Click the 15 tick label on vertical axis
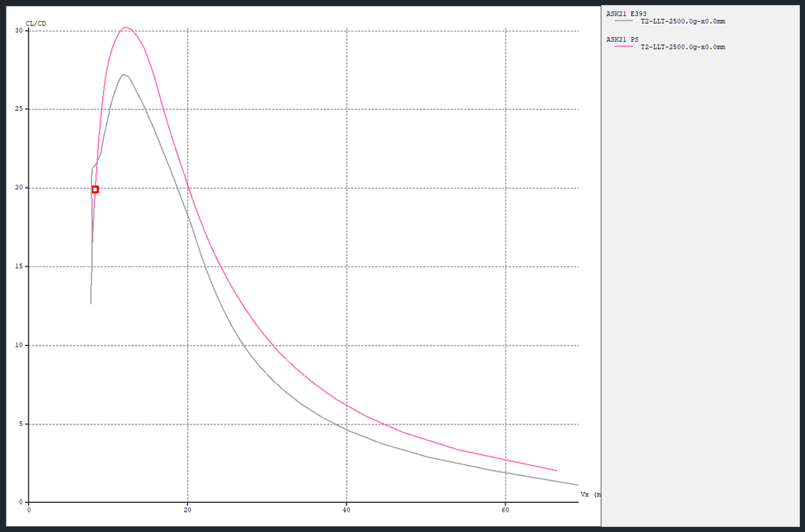805x532 pixels. coord(19,266)
